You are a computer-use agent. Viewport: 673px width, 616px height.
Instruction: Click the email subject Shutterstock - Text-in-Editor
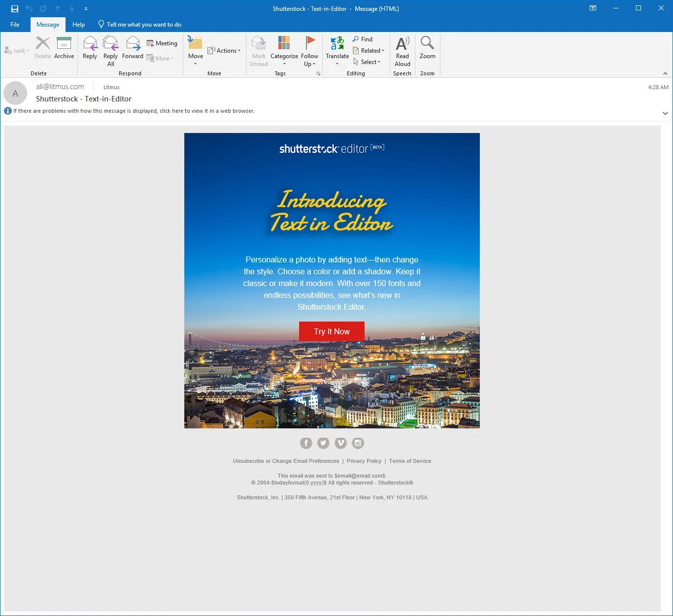84,99
